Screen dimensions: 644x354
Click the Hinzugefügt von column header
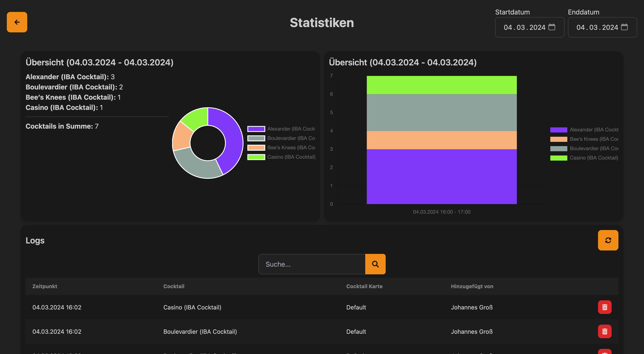click(472, 286)
